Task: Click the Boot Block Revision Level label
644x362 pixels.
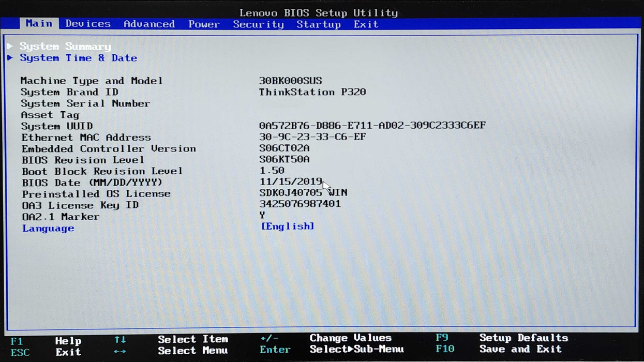Action: pyautogui.click(x=102, y=171)
